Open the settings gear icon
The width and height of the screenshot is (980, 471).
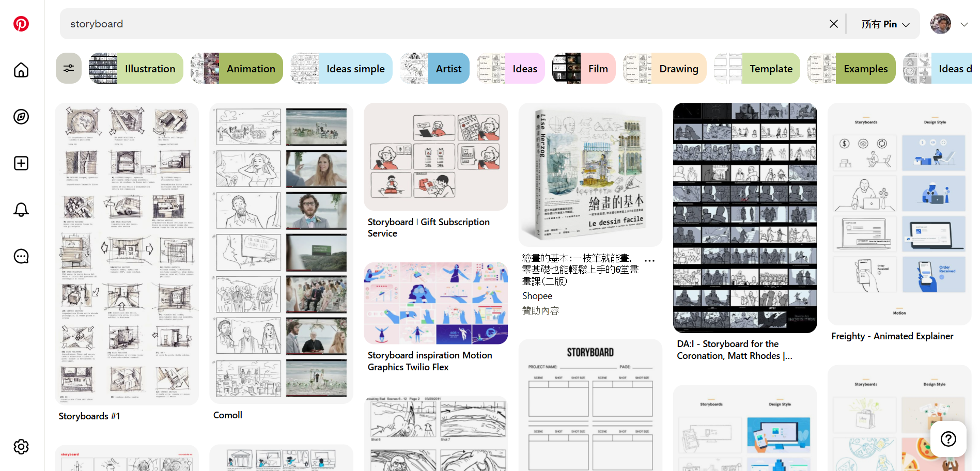click(x=21, y=447)
